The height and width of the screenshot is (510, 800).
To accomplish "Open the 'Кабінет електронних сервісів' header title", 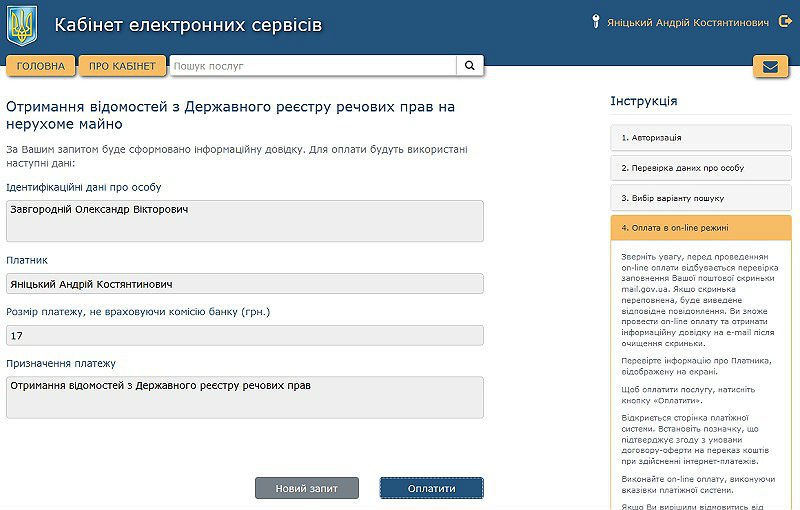I will (x=188, y=25).
